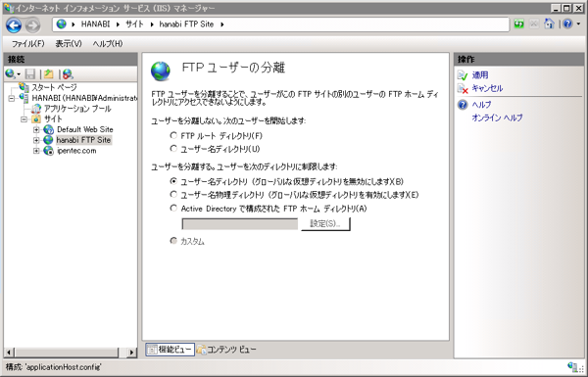The width and height of the screenshot is (588, 377).
Task: Click the hanabi FTP Site globe icon
Action: [x=48, y=140]
